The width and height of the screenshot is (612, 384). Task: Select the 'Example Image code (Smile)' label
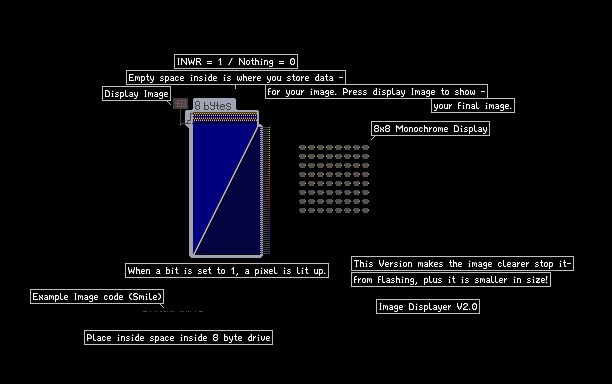[97, 297]
